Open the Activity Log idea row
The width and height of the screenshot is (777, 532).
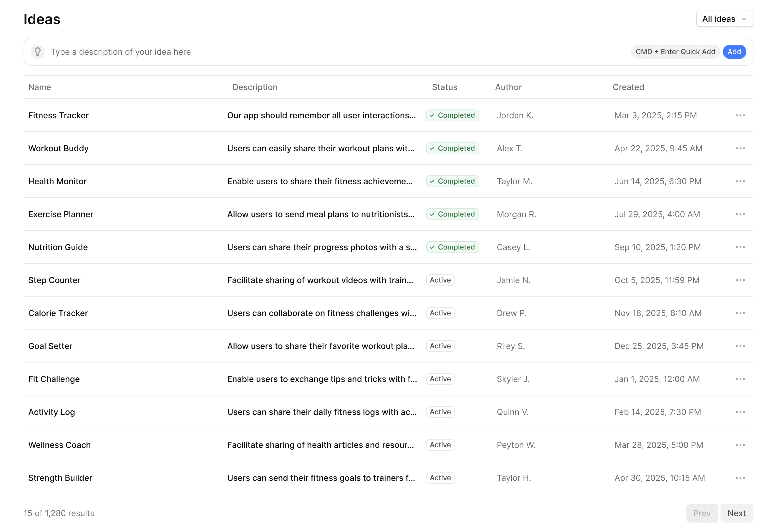pos(52,412)
